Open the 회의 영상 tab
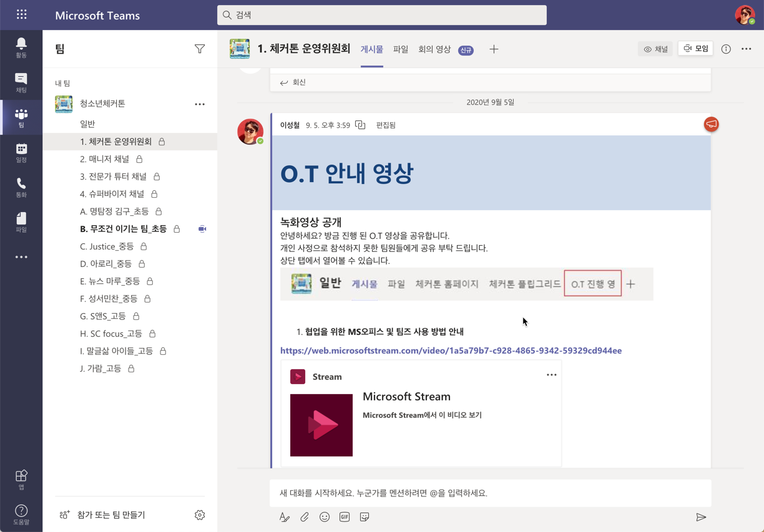 pos(434,49)
